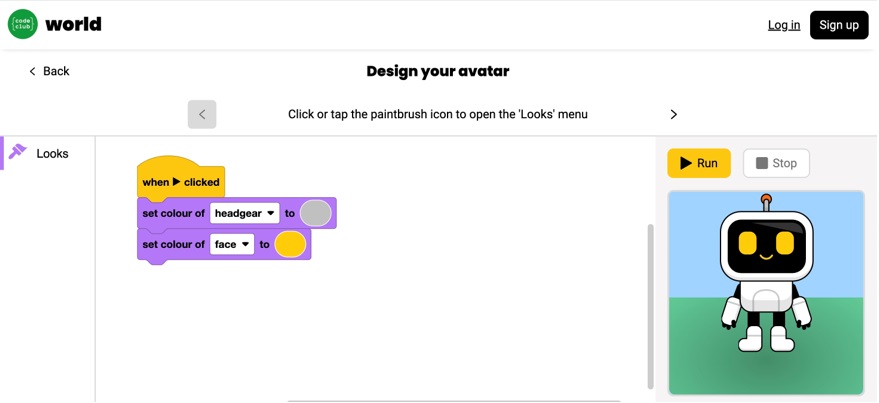The width and height of the screenshot is (879, 403).
Task: Click the yellow colour swatch for face
Action: 290,244
